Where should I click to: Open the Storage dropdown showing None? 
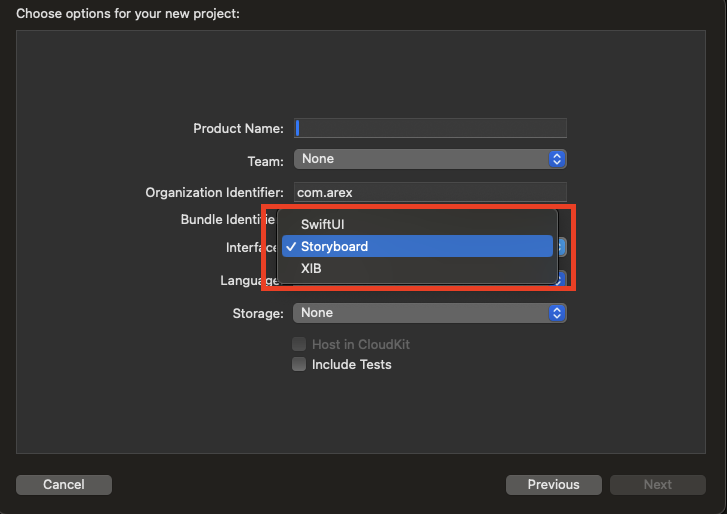click(x=430, y=313)
